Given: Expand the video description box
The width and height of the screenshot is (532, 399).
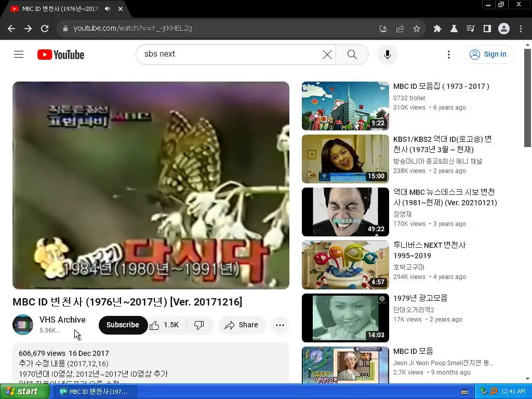Looking at the screenshot, I should pos(151,364).
